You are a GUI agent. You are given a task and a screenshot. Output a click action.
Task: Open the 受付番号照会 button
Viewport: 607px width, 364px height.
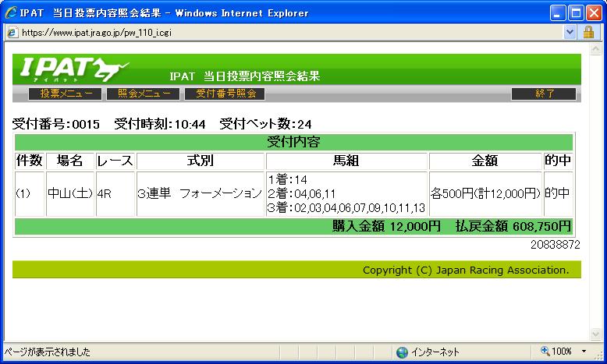coord(225,94)
